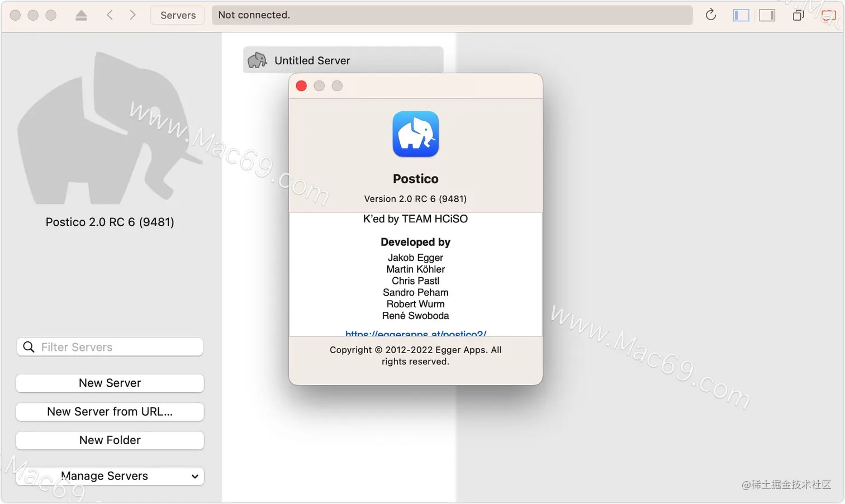This screenshot has width=845, height=504.
Task: Click the New Folder button
Action: click(110, 440)
